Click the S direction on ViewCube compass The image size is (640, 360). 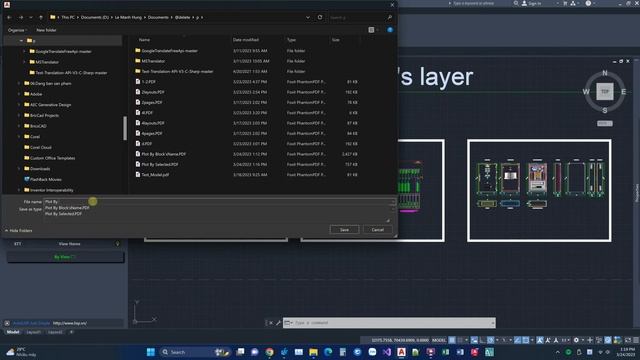tap(605, 110)
